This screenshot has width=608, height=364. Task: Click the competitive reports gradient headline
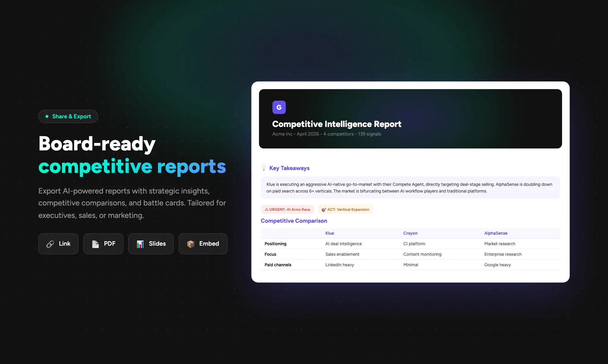pos(132,167)
